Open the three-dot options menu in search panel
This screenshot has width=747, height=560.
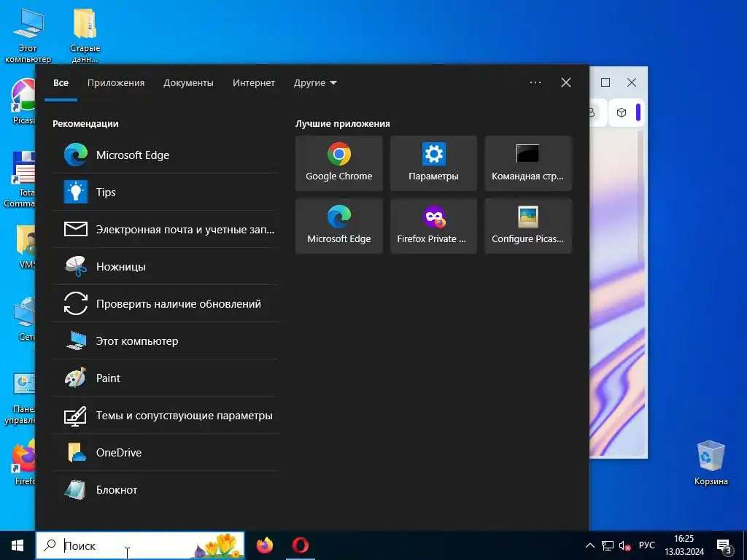[535, 82]
